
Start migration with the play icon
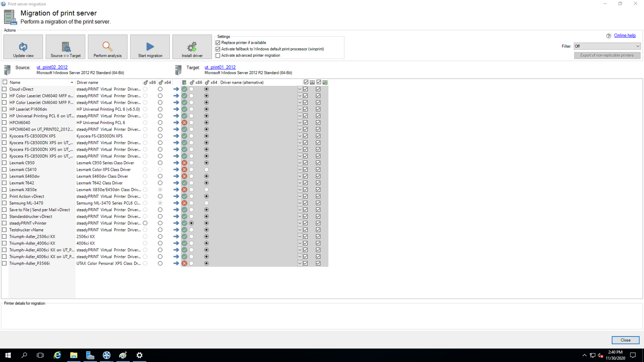click(150, 47)
